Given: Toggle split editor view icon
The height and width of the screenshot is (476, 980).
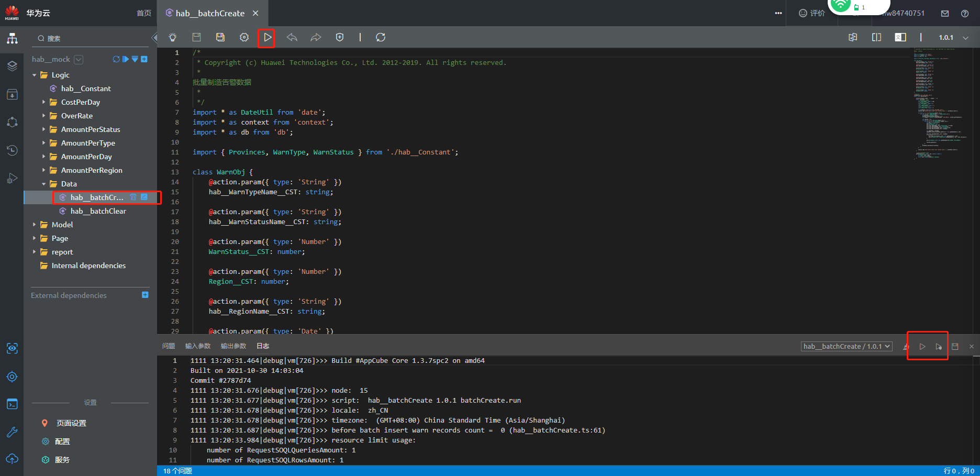Looking at the screenshot, I should (876, 37).
